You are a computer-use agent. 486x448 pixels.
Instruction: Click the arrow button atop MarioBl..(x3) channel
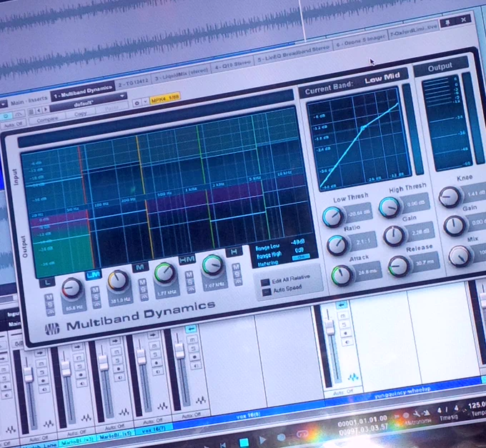pyautogui.click(x=77, y=347)
